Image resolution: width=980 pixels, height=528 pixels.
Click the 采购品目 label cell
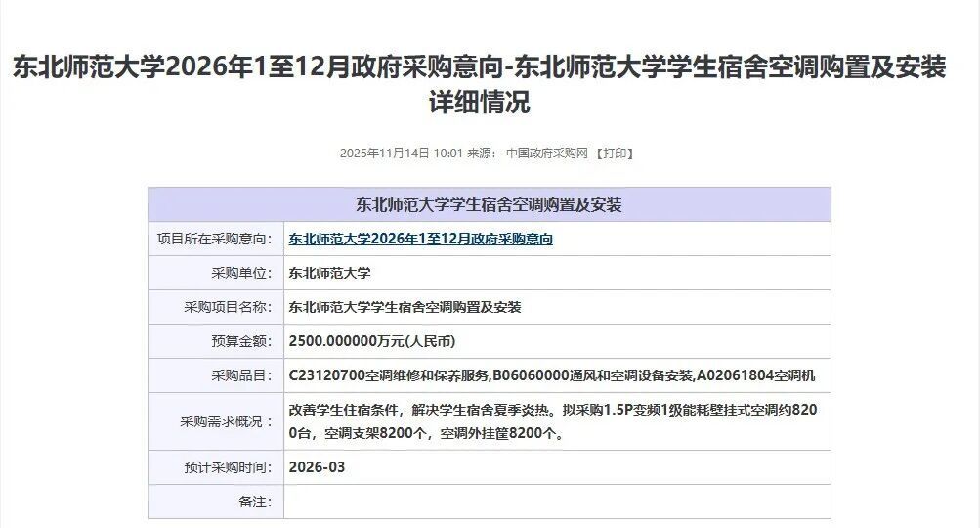(x=216, y=375)
